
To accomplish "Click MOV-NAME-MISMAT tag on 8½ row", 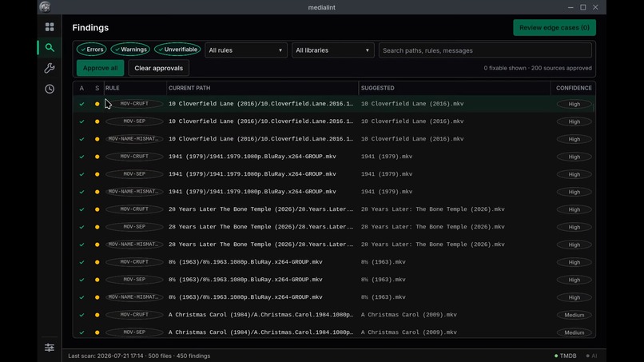I will click(134, 297).
